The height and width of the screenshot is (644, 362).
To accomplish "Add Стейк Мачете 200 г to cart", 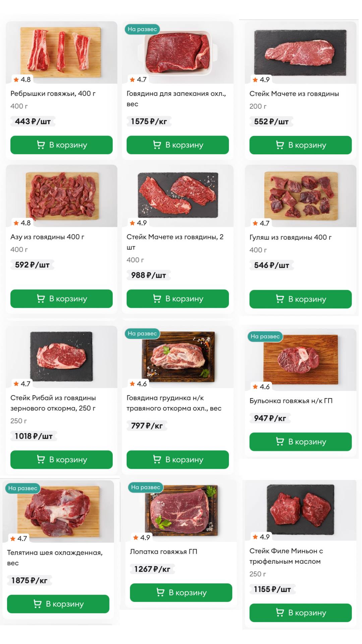I will (x=300, y=145).
